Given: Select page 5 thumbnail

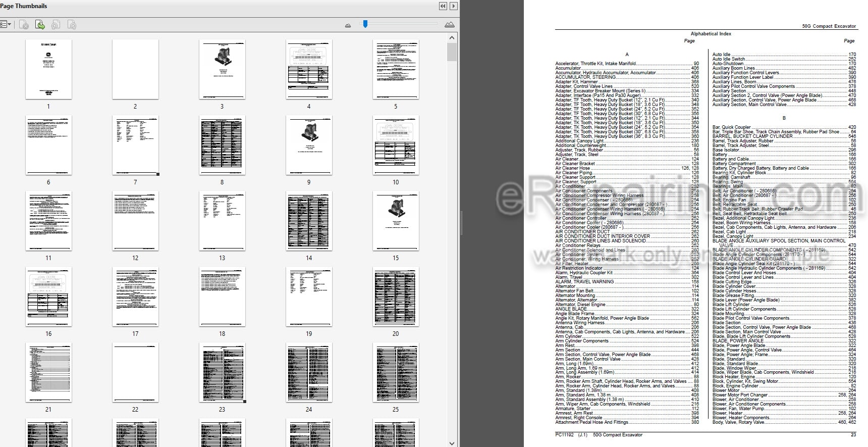Looking at the screenshot, I should click(x=396, y=69).
